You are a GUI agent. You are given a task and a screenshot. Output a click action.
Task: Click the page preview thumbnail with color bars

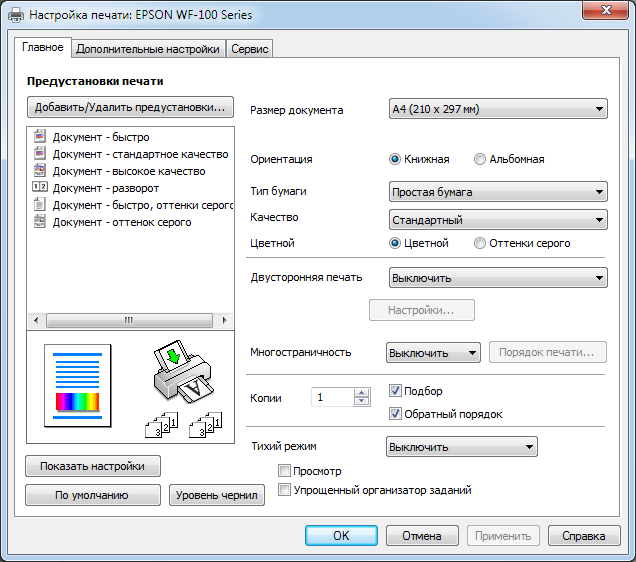pos(77,386)
